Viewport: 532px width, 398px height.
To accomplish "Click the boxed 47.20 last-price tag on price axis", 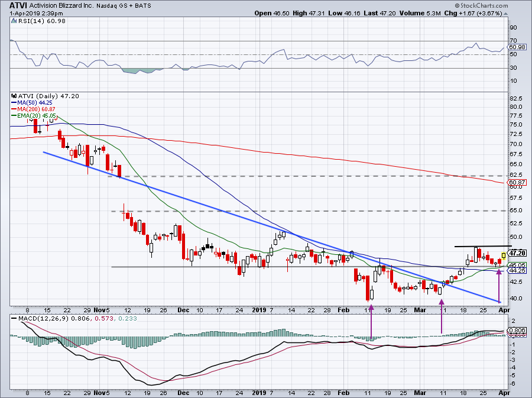I will click(518, 253).
